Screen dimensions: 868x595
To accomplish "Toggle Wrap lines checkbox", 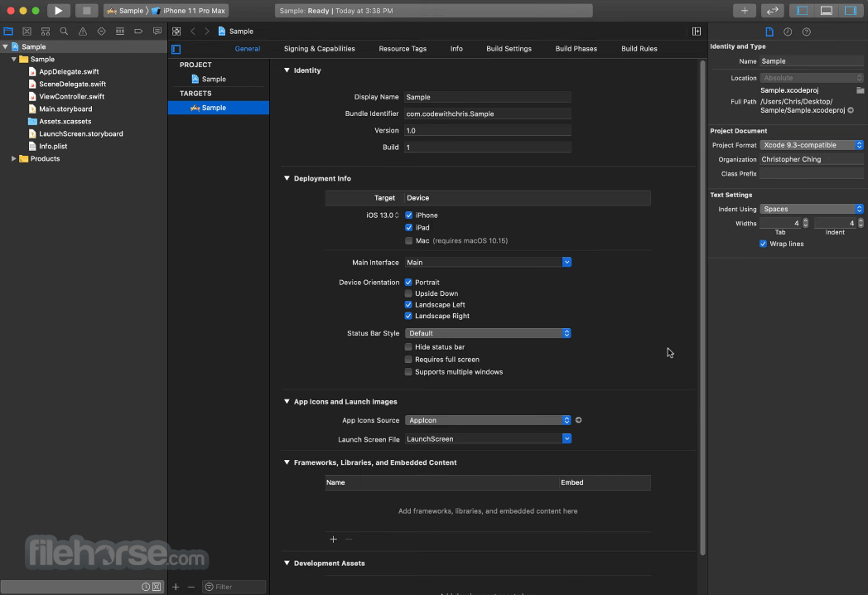I will click(x=763, y=244).
